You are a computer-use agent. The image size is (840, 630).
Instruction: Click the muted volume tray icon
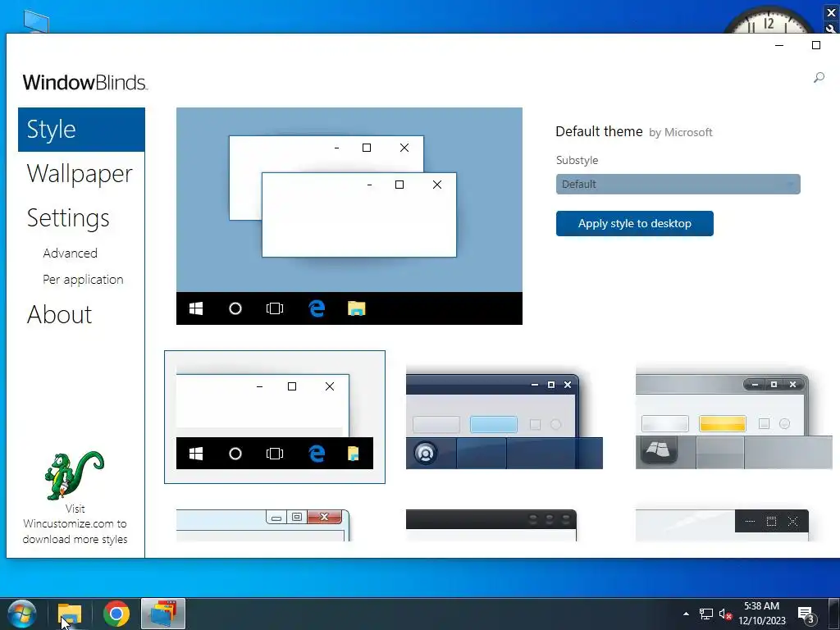(x=725, y=614)
